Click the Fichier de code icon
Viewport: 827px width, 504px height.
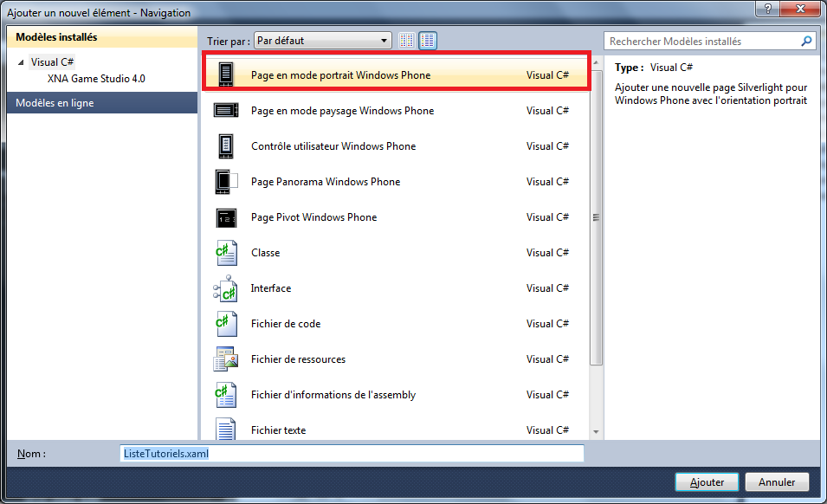tap(226, 324)
